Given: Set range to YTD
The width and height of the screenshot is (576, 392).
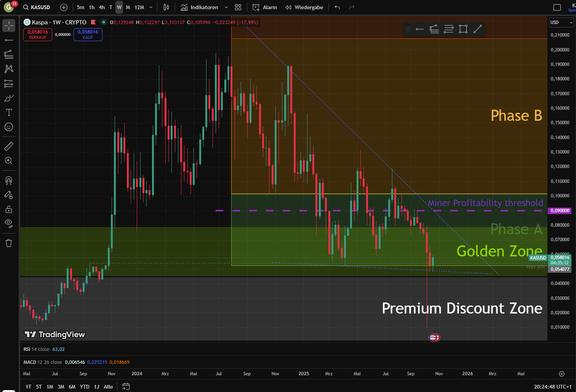Looking at the screenshot, I should (84, 386).
